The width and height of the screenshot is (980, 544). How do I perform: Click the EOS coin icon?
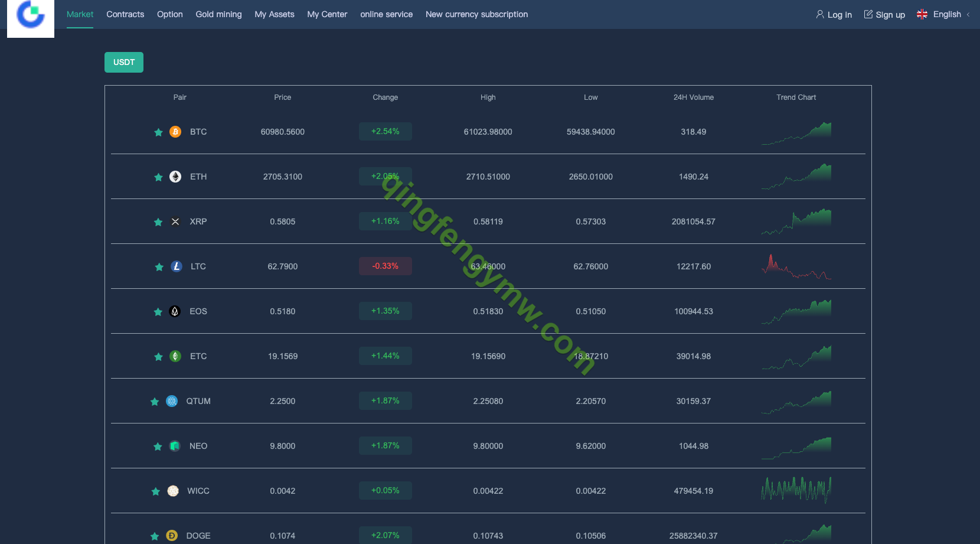[175, 311]
